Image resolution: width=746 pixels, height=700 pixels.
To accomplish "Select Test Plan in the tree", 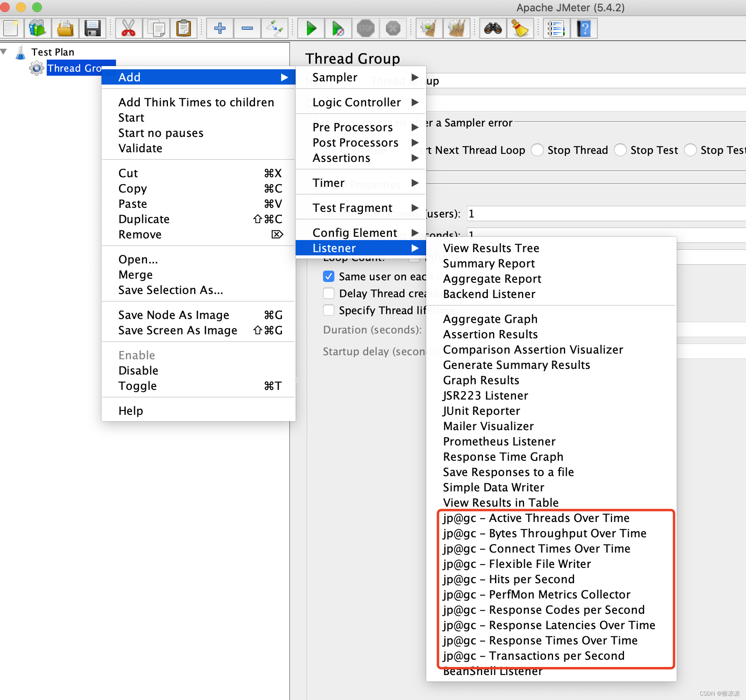I will [x=53, y=52].
